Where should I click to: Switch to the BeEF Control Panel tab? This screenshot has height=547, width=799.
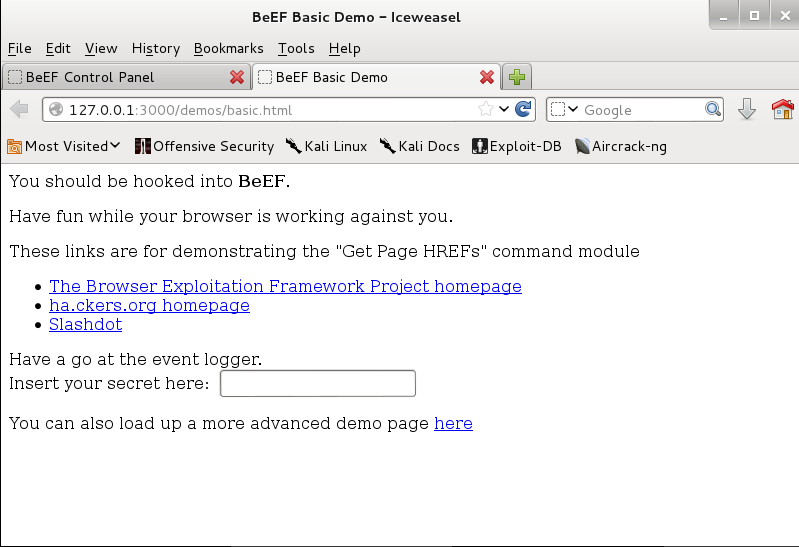pyautogui.click(x=126, y=77)
